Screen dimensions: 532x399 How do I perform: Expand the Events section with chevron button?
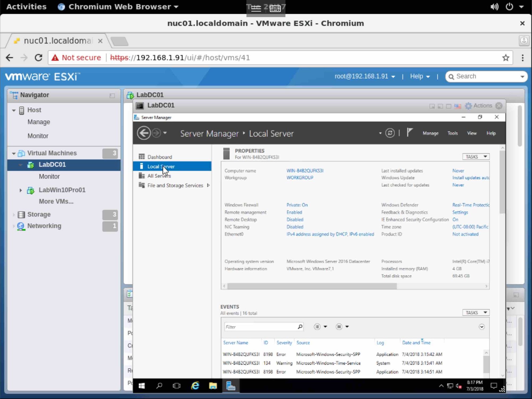[481, 327]
